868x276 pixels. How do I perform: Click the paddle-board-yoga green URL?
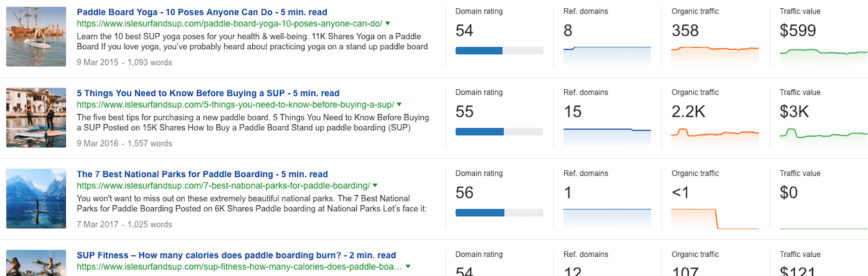[x=229, y=24]
